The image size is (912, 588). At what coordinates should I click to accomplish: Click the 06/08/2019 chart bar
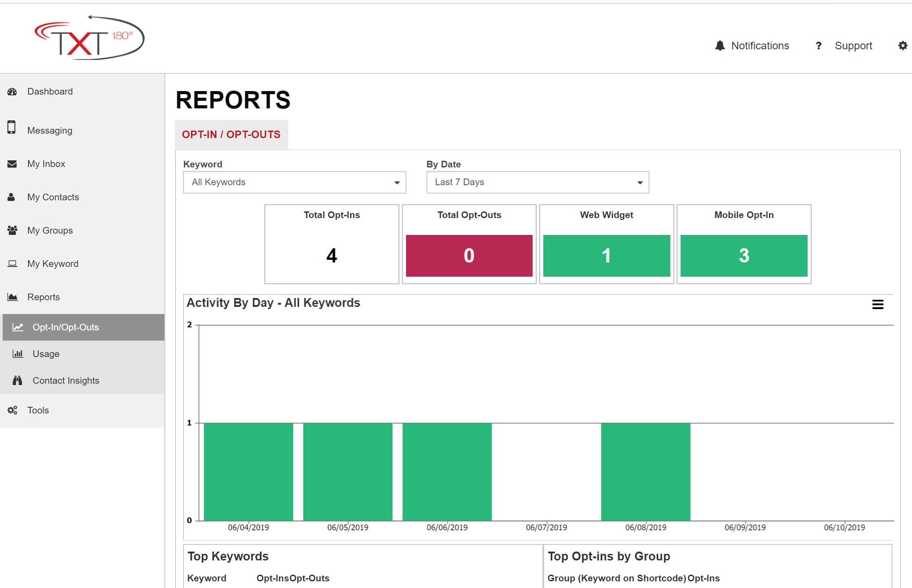645,472
